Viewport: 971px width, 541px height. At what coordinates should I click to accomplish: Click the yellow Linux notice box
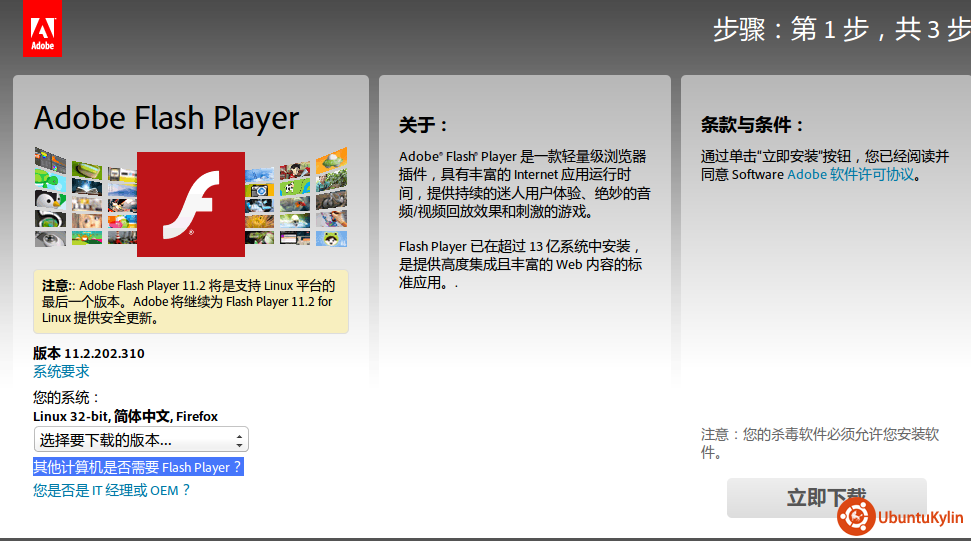(x=190, y=301)
